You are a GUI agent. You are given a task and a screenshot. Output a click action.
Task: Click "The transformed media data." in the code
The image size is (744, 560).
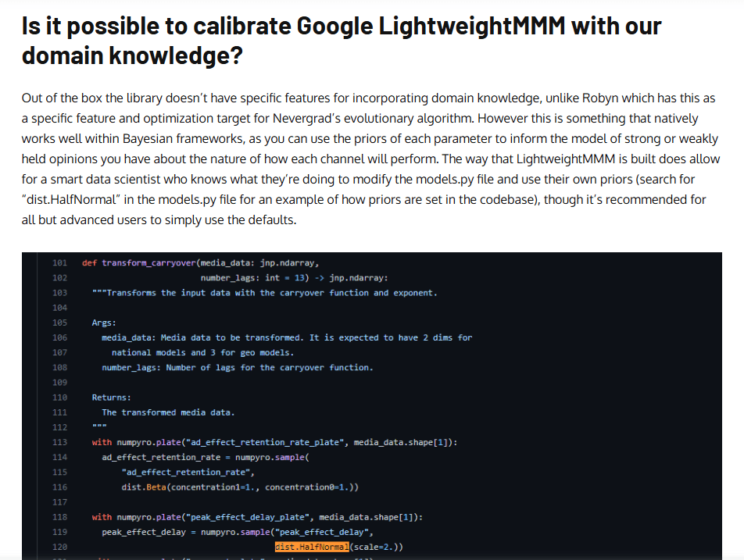[169, 412]
